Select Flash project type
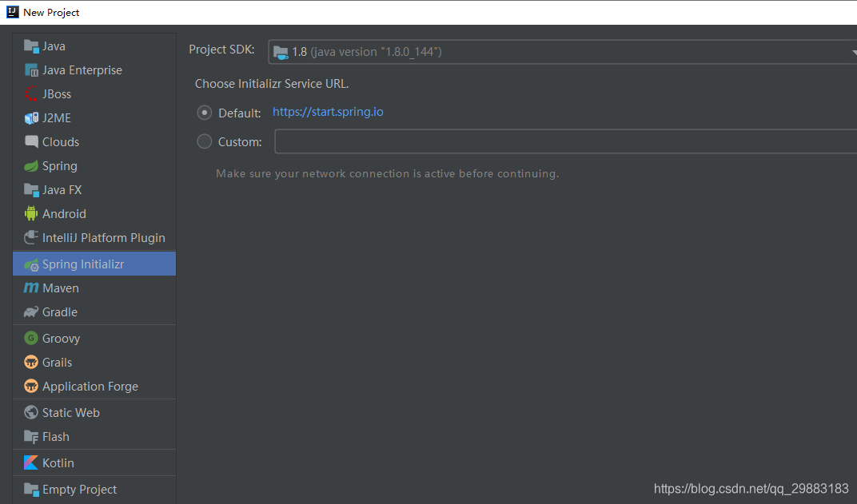 point(94,437)
